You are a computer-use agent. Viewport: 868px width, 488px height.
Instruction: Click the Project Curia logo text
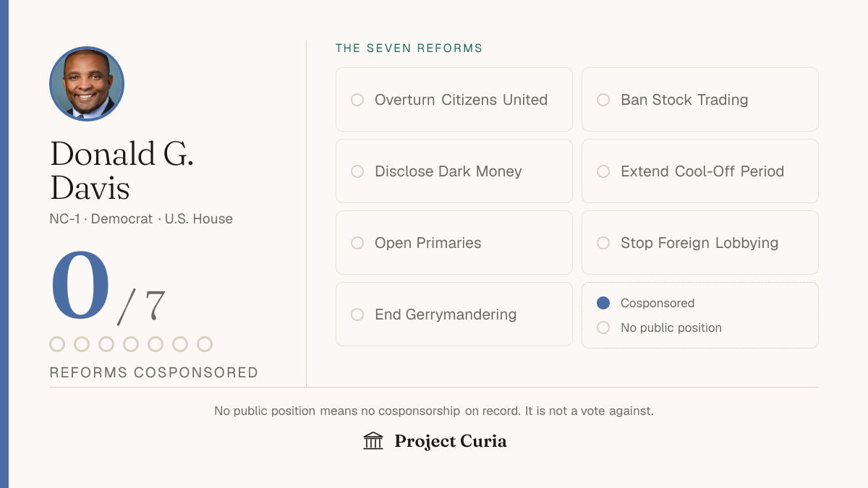click(451, 441)
